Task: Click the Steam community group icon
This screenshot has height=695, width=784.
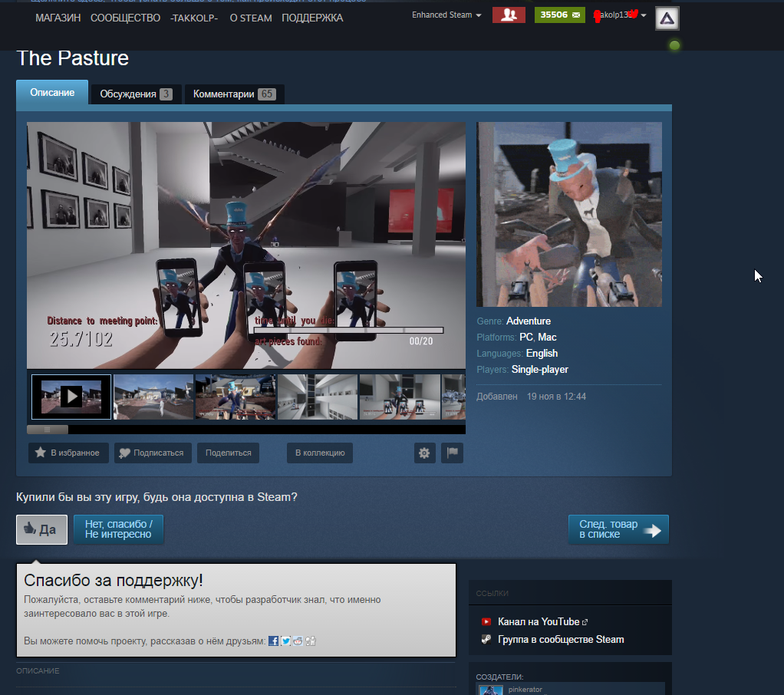Action: tap(486, 639)
